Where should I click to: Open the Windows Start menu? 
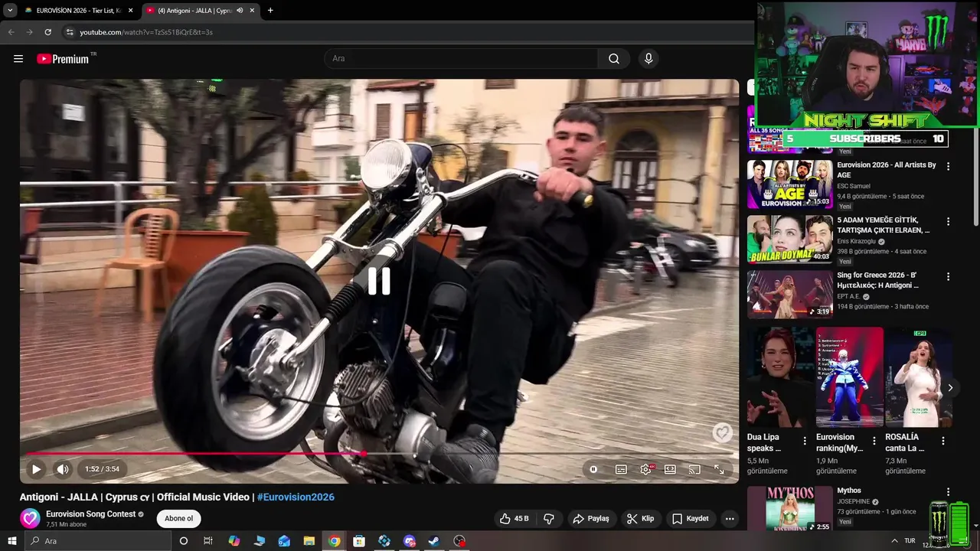click(x=11, y=541)
